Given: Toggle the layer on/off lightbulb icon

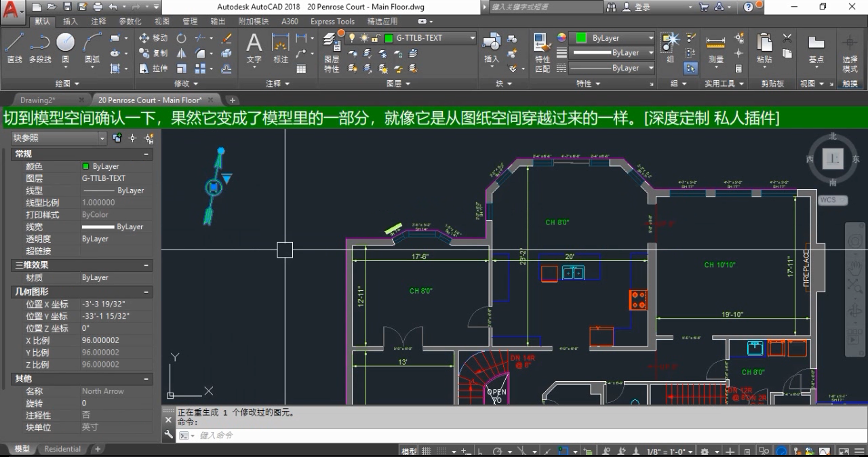Looking at the screenshot, I should tap(352, 38).
